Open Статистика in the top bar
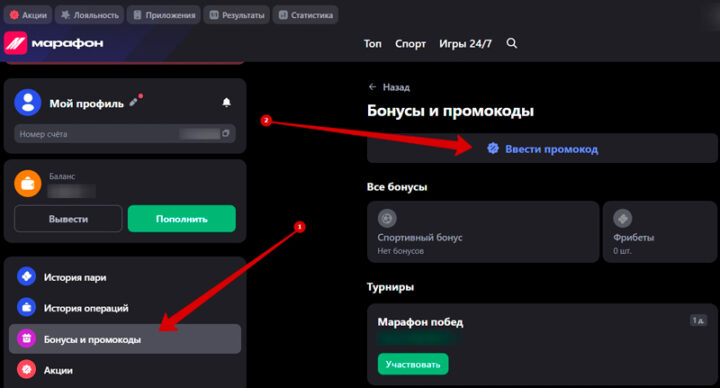720x388 pixels. 305,15
